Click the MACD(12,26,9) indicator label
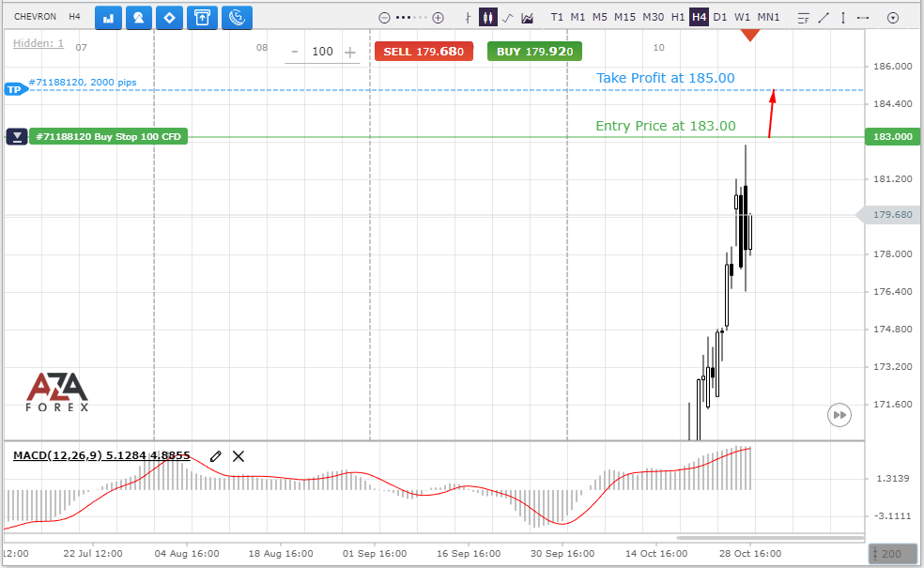Image resolution: width=924 pixels, height=568 pixels. click(x=101, y=455)
